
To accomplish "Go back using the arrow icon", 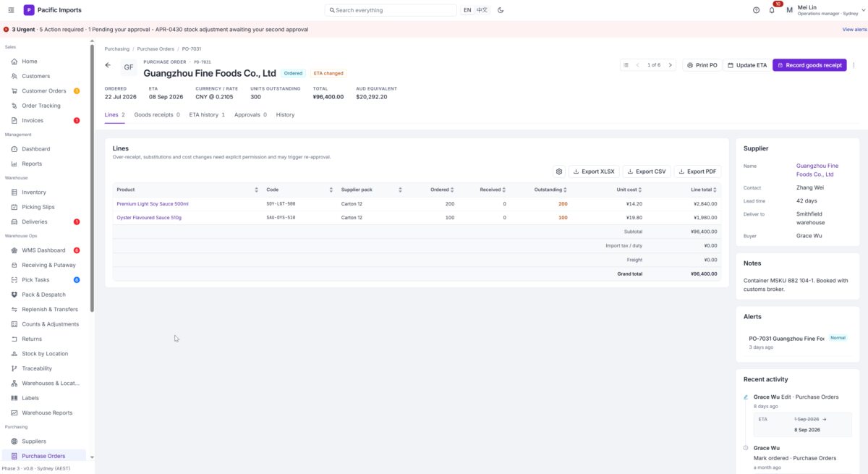I will (x=108, y=65).
